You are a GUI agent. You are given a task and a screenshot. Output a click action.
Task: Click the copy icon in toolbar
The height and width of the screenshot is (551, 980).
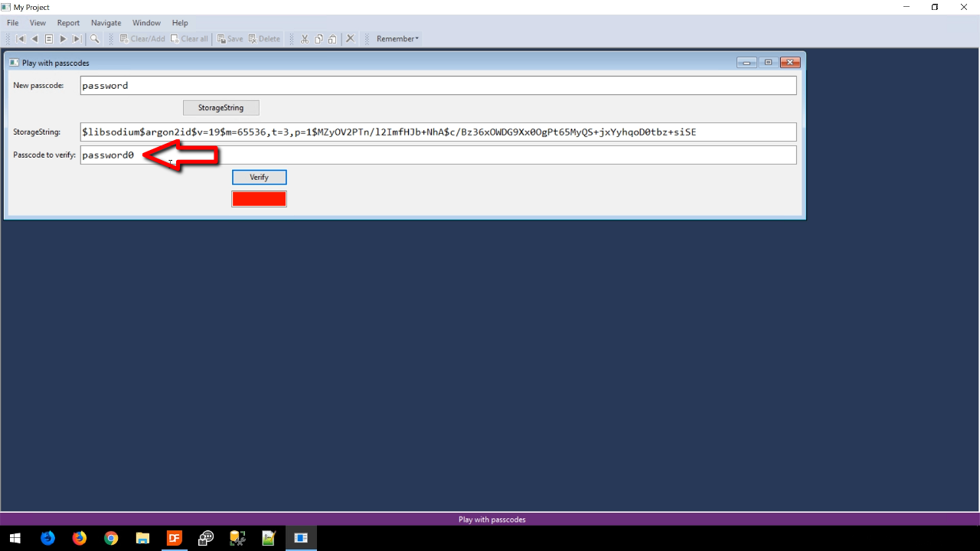point(318,39)
